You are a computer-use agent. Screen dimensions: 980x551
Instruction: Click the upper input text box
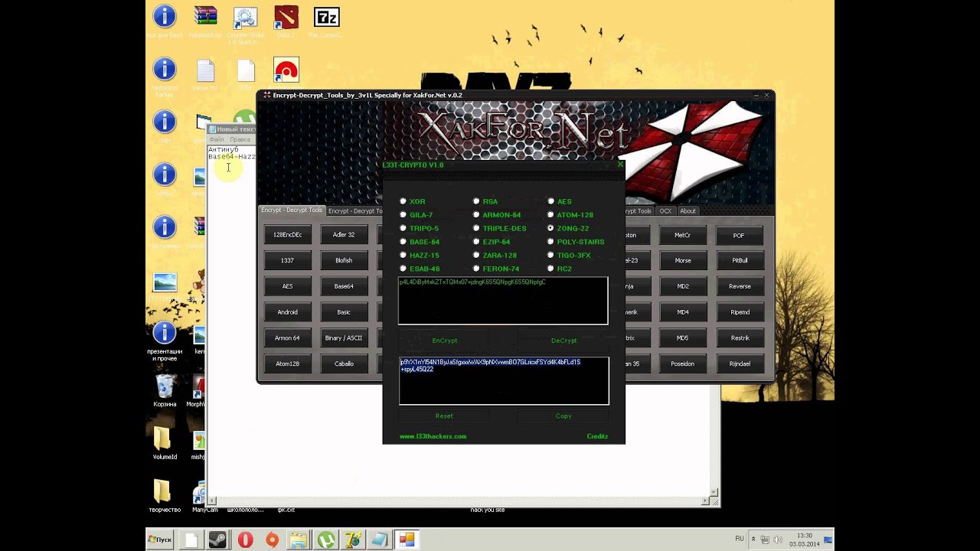coord(503,301)
